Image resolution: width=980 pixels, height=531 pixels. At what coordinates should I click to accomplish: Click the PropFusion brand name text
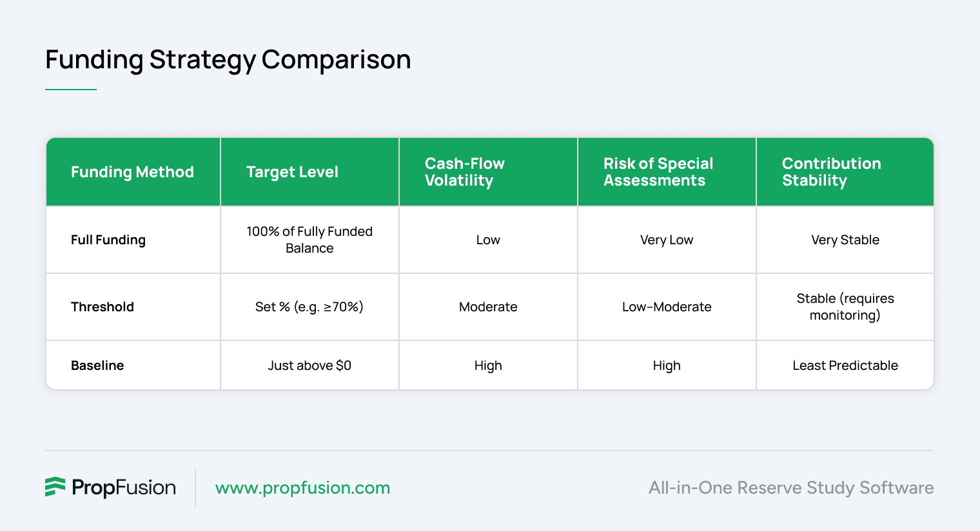124,488
